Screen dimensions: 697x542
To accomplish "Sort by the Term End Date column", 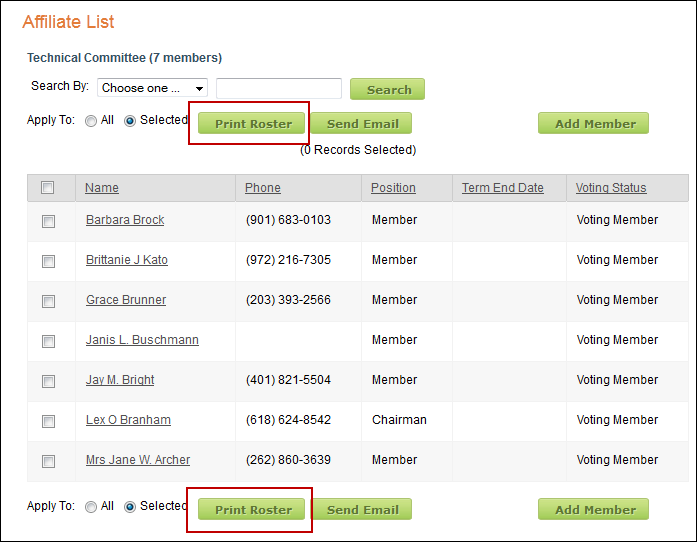I will [x=503, y=188].
